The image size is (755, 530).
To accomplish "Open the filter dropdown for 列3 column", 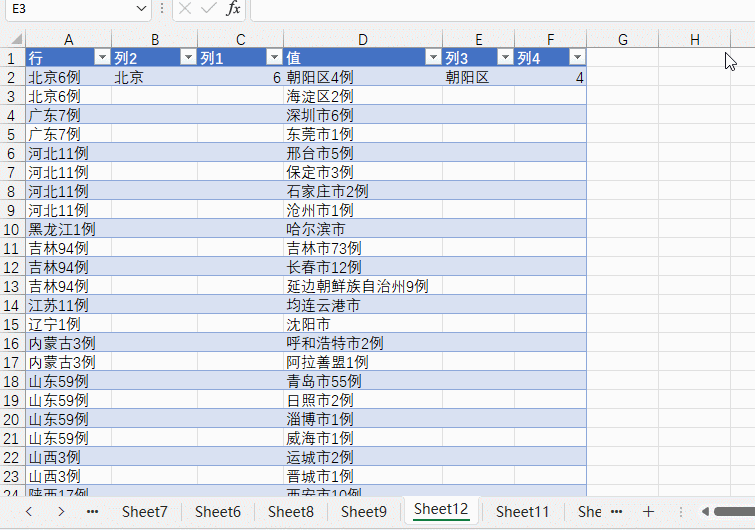I will (505, 58).
